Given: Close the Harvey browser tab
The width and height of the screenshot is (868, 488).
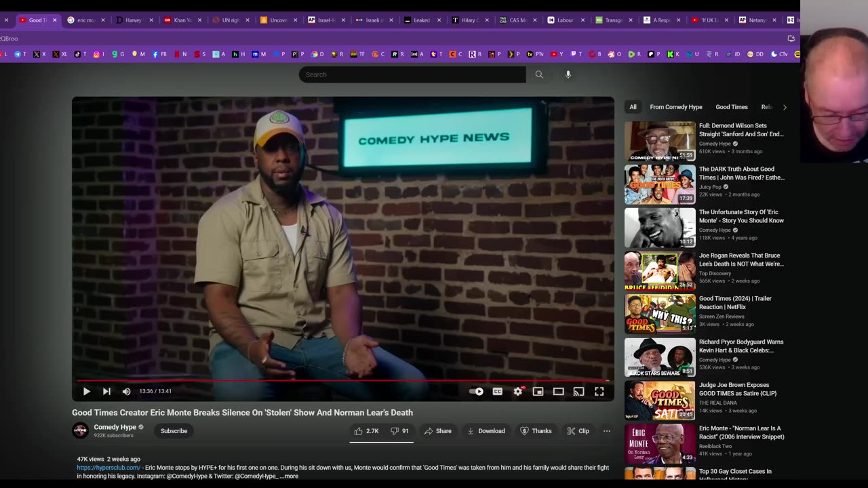Looking at the screenshot, I should (151, 20).
